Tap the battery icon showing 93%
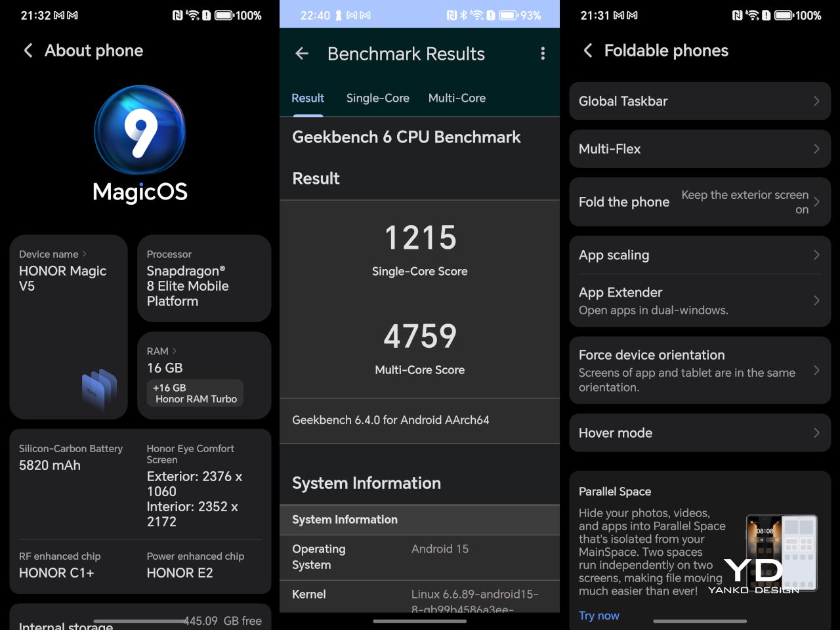 tap(509, 15)
